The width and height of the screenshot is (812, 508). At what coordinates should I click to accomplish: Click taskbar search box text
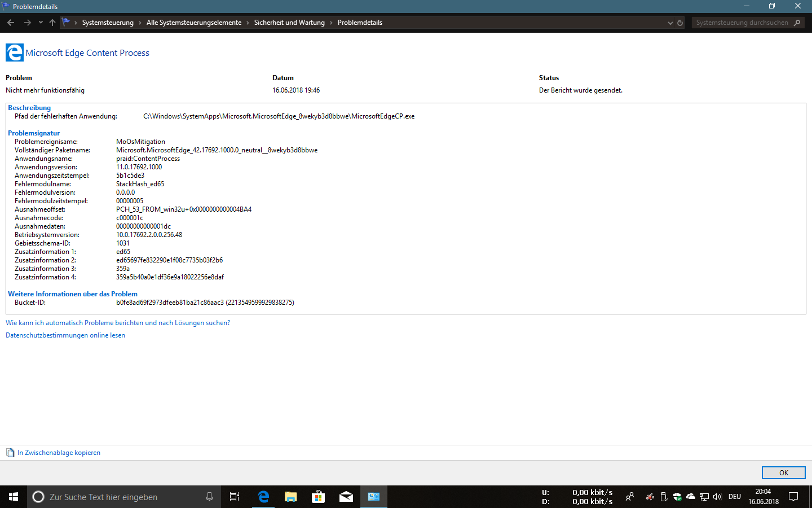tap(103, 497)
